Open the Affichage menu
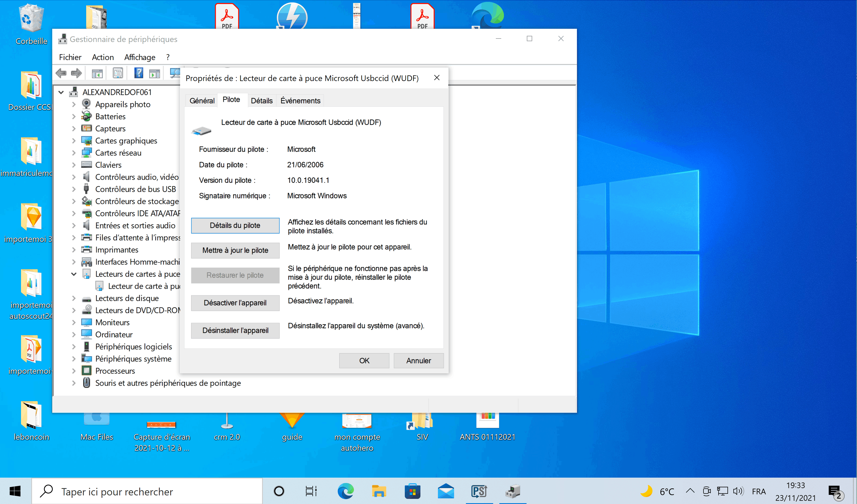Viewport: 857px width, 504px height. pos(140,57)
